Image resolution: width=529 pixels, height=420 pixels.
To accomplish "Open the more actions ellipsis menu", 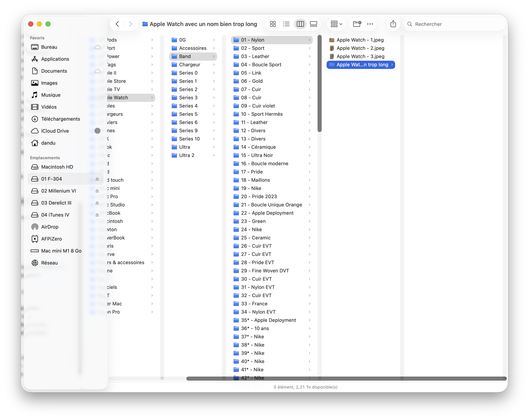I will [x=370, y=24].
